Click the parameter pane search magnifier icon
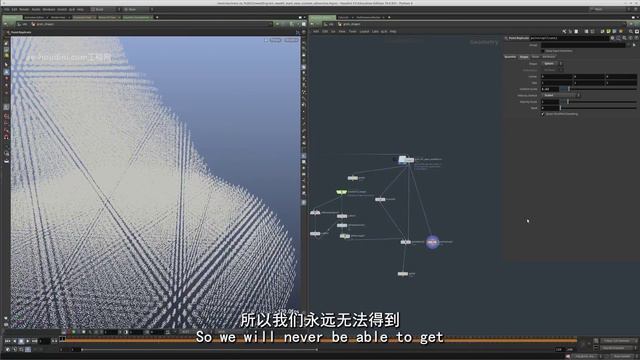640x360 pixels. pyautogui.click(x=624, y=38)
